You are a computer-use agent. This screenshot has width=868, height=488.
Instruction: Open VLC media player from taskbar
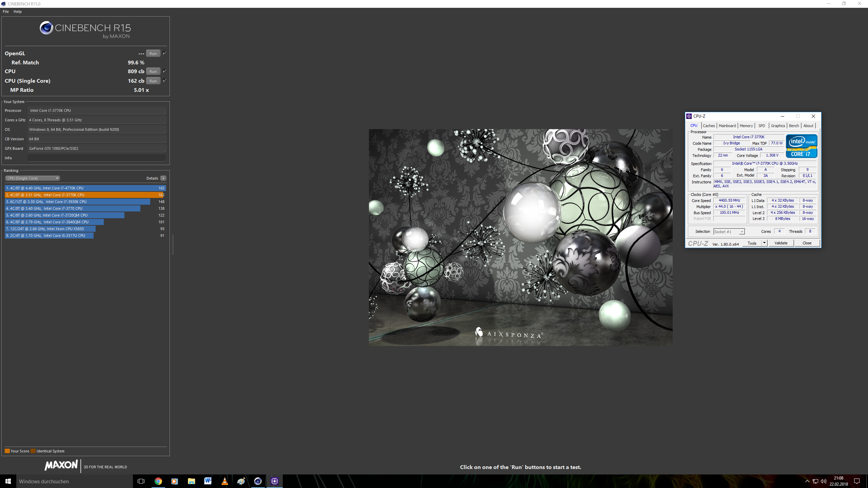point(224,481)
